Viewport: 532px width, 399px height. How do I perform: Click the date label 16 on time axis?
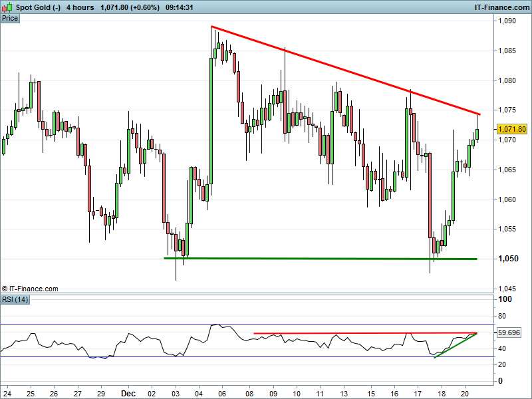(x=394, y=393)
